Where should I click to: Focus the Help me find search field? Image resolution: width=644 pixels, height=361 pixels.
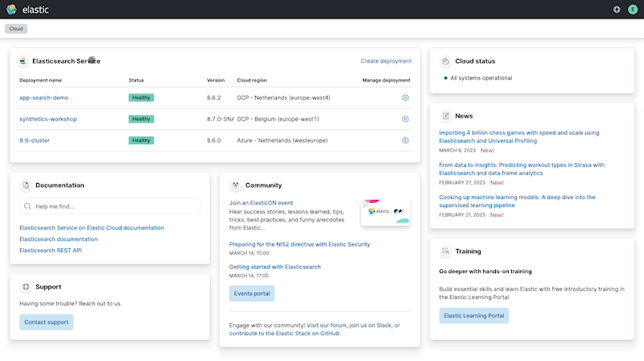[109, 206]
